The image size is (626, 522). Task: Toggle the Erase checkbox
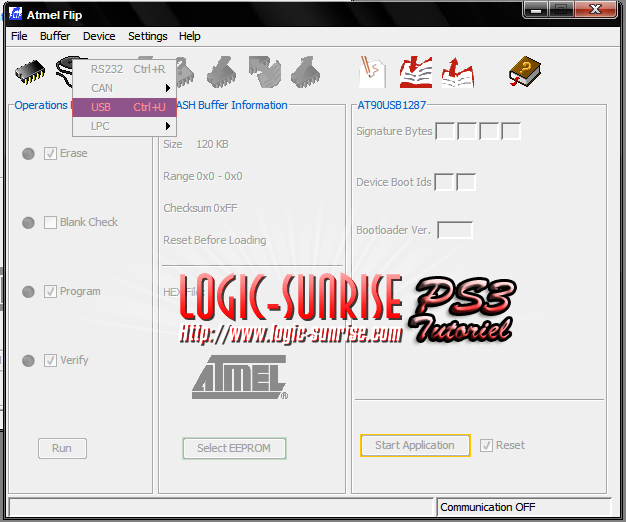tap(50, 154)
